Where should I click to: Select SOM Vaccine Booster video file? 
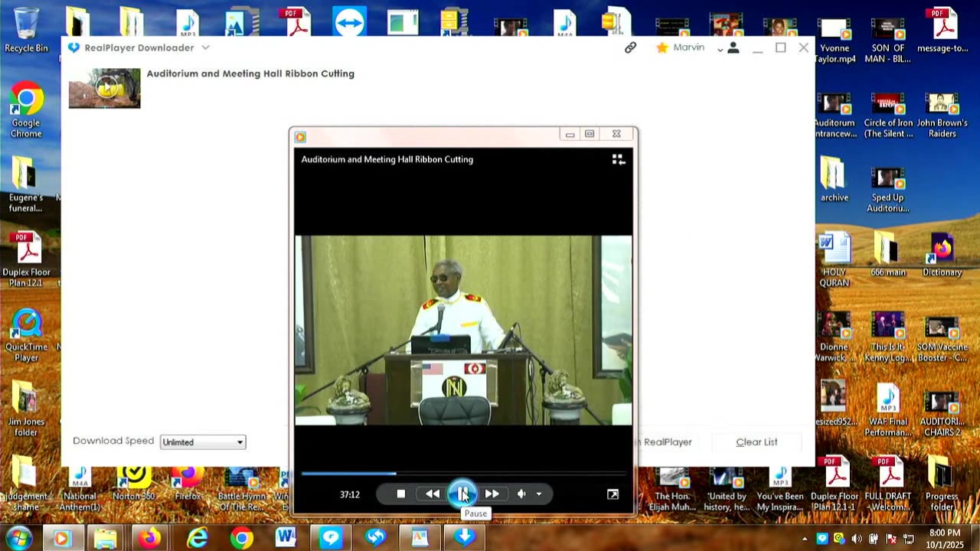[x=942, y=338]
